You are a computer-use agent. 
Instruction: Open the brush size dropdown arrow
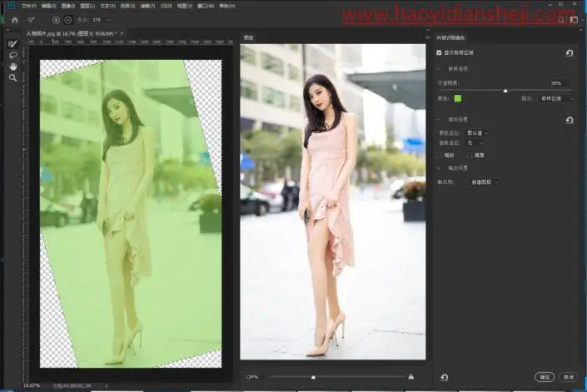pyautogui.click(x=109, y=20)
